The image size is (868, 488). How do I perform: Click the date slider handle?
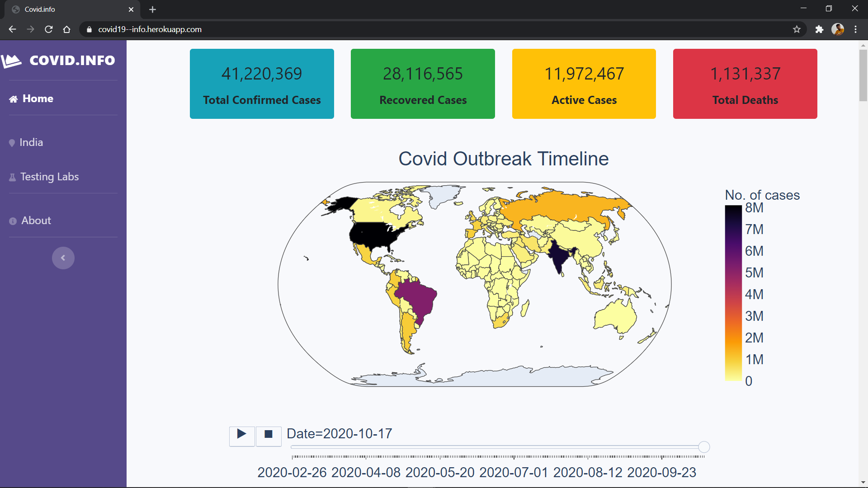click(704, 447)
